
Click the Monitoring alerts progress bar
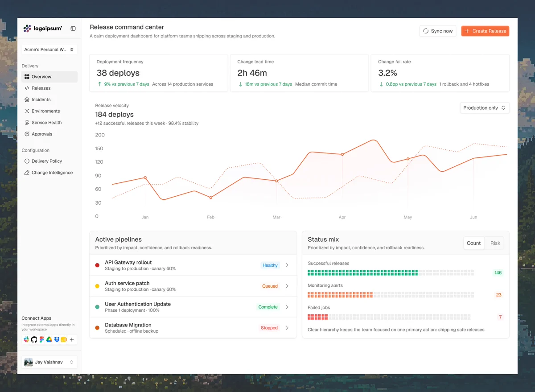(391, 295)
